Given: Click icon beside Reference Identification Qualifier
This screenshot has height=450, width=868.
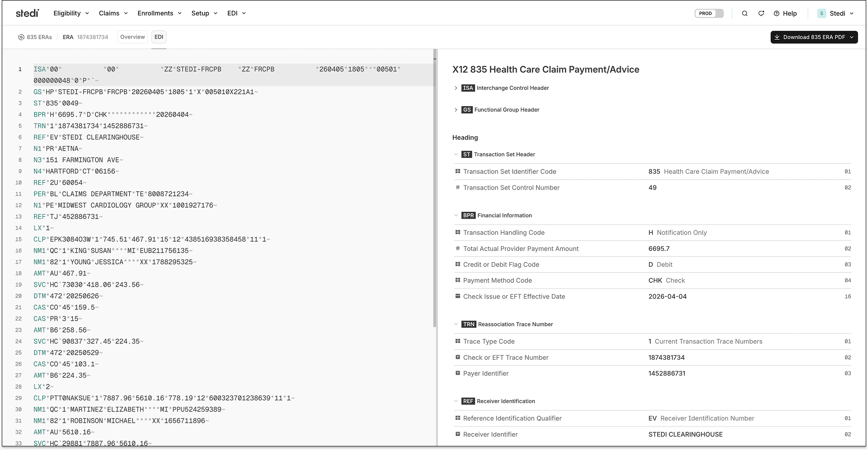Looking at the screenshot, I should tap(458, 418).
